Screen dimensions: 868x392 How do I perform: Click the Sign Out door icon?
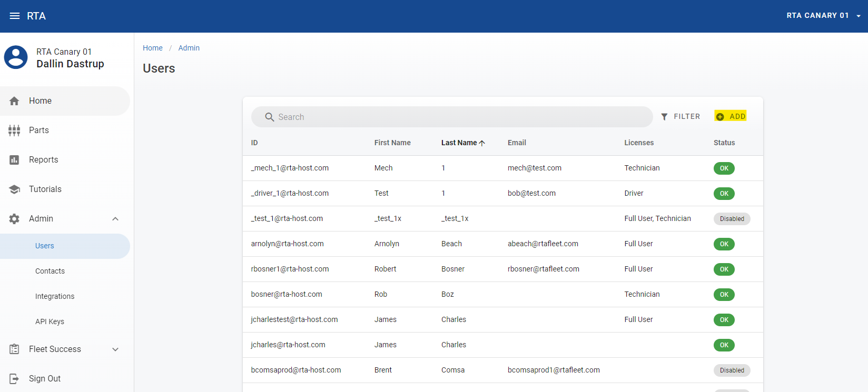point(14,379)
